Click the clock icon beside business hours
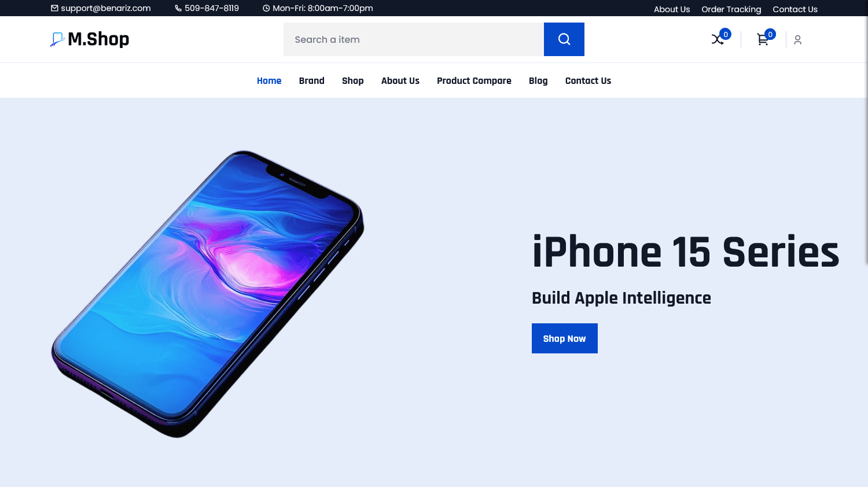The height and width of the screenshot is (487, 868). [x=266, y=8]
